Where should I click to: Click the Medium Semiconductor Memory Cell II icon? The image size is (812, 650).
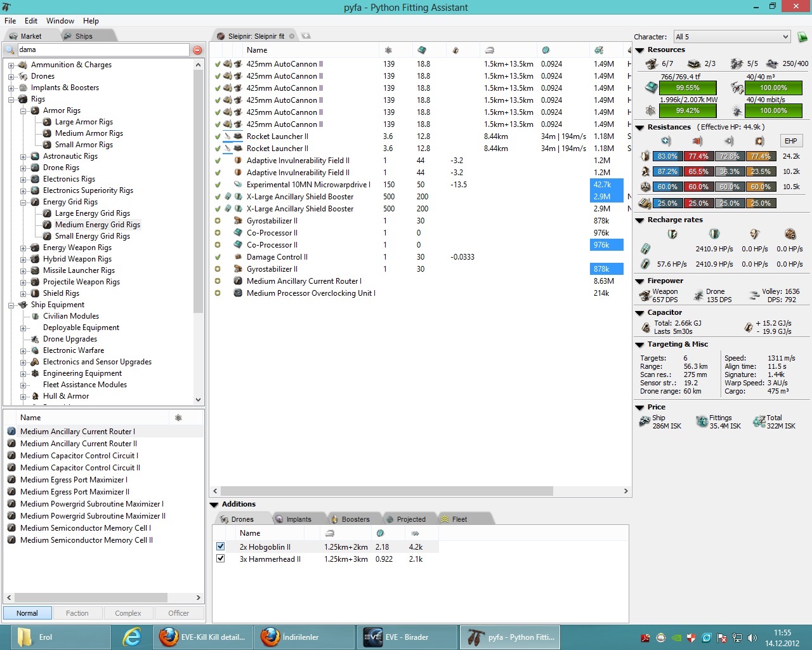(x=11, y=540)
